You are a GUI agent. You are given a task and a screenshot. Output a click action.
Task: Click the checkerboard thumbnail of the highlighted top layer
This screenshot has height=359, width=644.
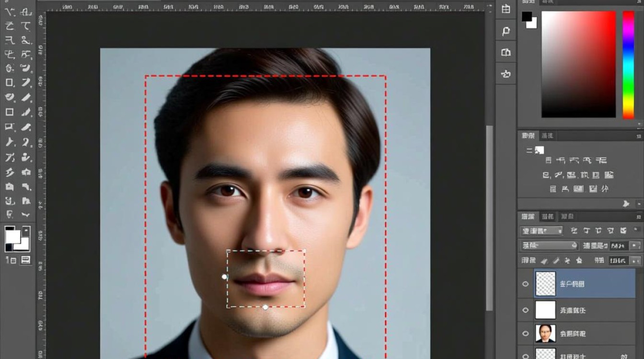click(545, 284)
